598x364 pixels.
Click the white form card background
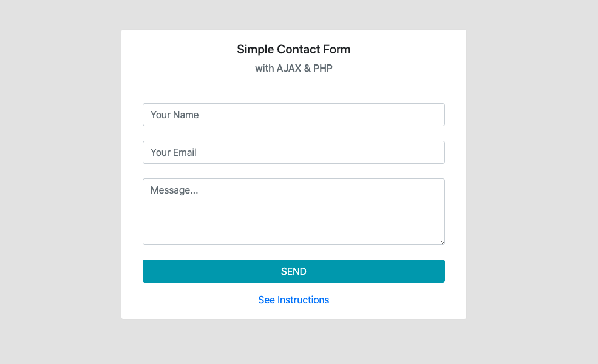pyautogui.click(x=293, y=88)
